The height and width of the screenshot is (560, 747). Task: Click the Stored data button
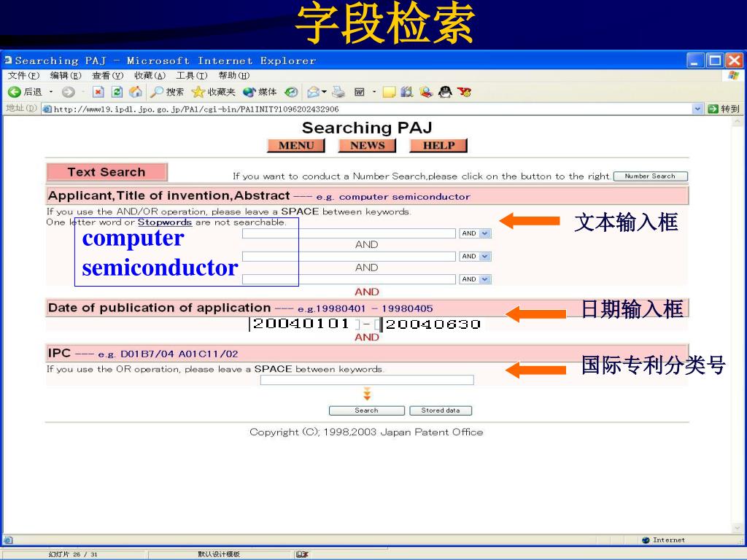click(x=440, y=411)
